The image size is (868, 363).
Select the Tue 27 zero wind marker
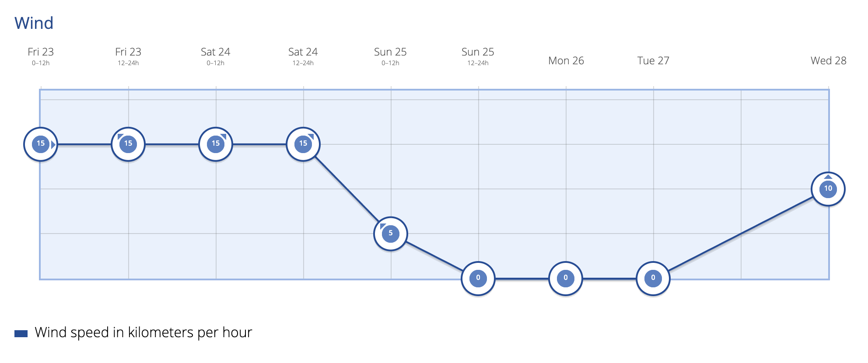(653, 279)
